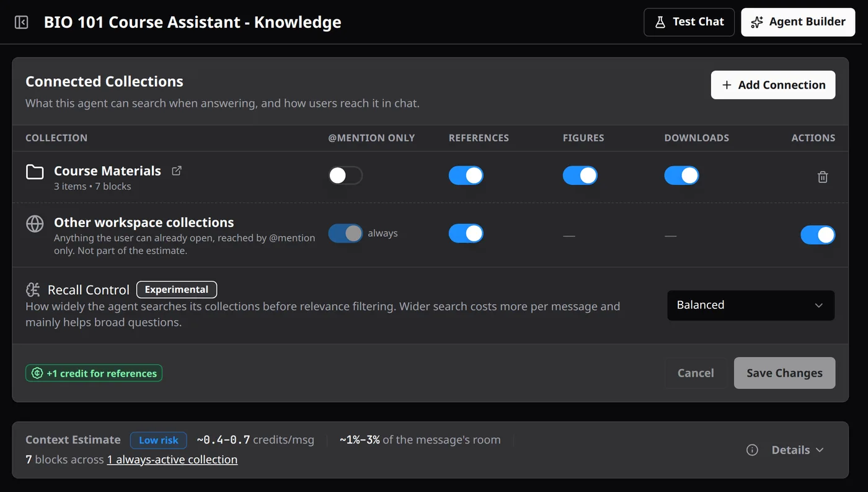
Task: Click the globe icon for workspace collections
Action: point(35,223)
